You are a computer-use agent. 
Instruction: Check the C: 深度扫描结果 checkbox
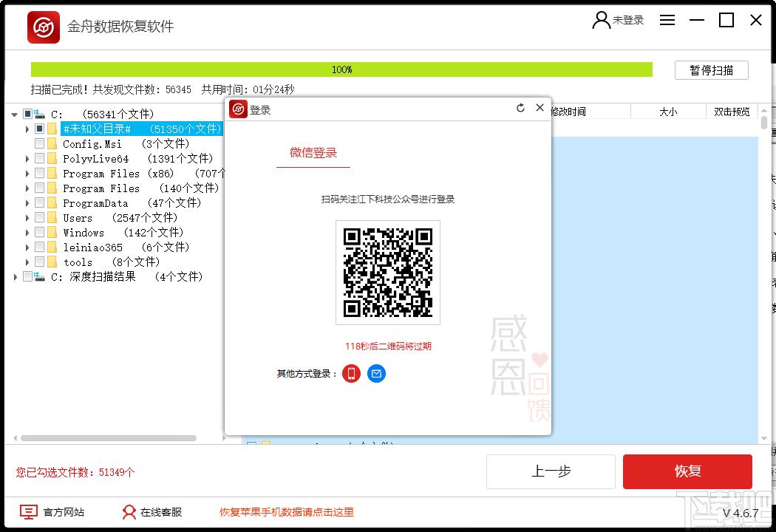[x=28, y=276]
